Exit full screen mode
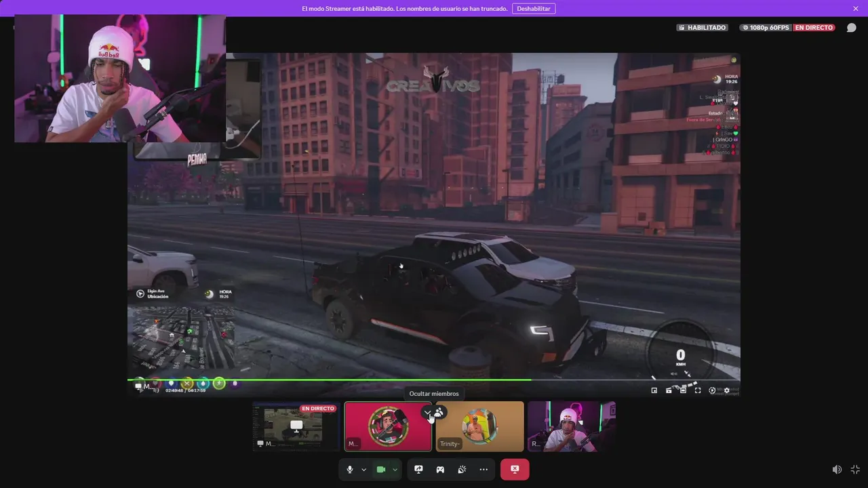Viewport: 868px width, 488px height. point(855,470)
